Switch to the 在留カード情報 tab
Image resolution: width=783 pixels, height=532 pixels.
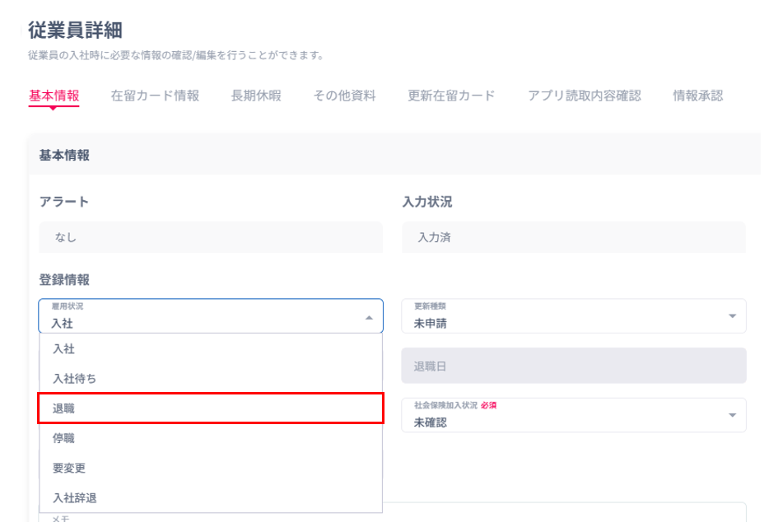(x=155, y=96)
